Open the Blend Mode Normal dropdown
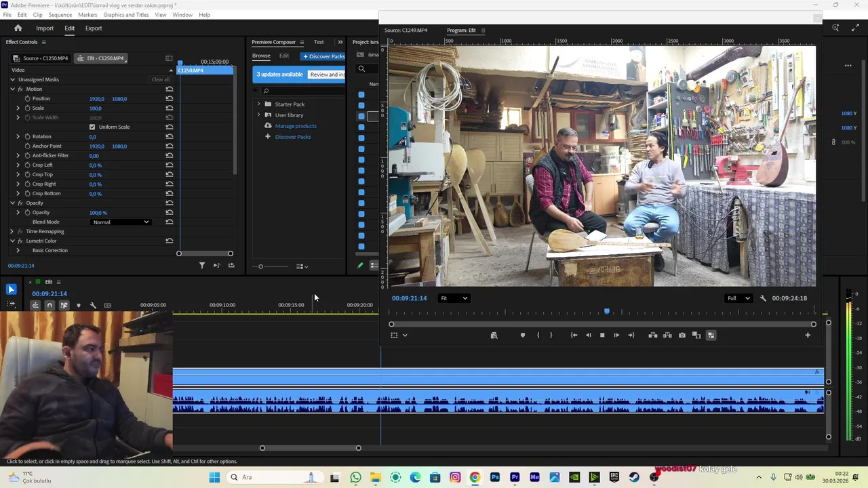Image resolution: width=868 pixels, height=488 pixels. pos(121,222)
